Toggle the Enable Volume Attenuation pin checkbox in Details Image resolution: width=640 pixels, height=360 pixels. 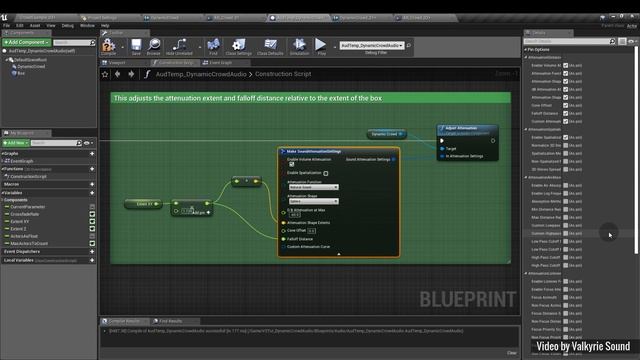coord(566,65)
